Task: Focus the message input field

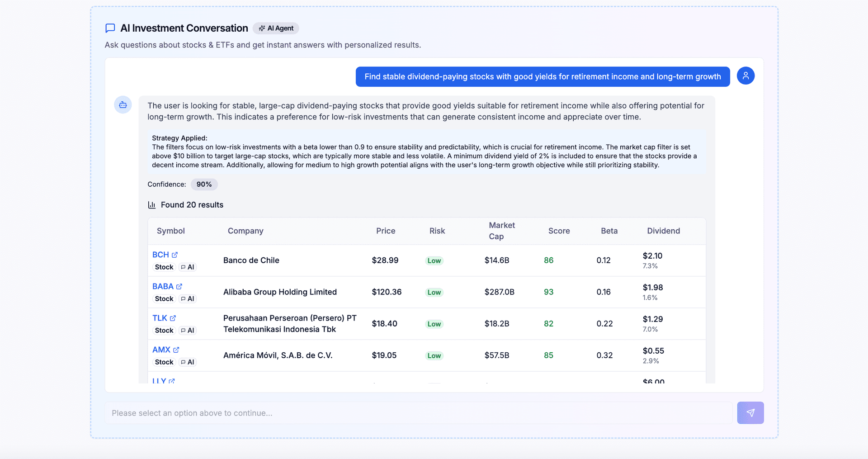Action: (418, 413)
